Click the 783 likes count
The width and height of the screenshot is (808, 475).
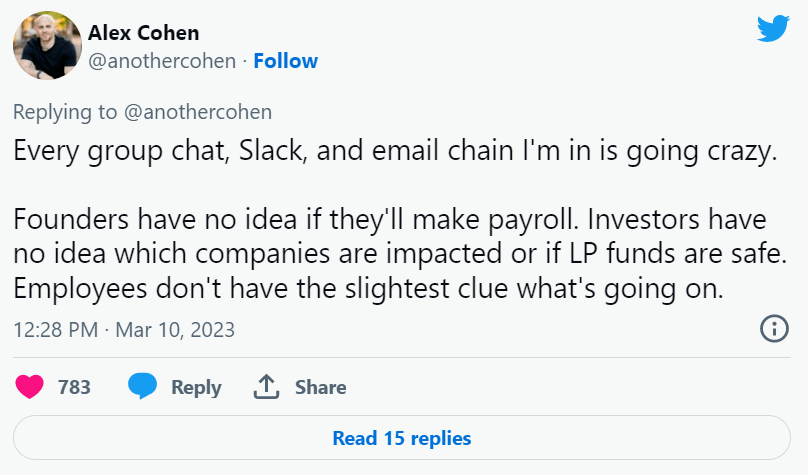pos(74,387)
